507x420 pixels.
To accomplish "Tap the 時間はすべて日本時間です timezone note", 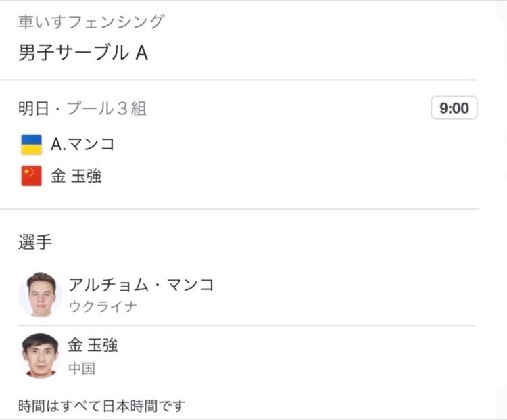I will [x=101, y=406].
